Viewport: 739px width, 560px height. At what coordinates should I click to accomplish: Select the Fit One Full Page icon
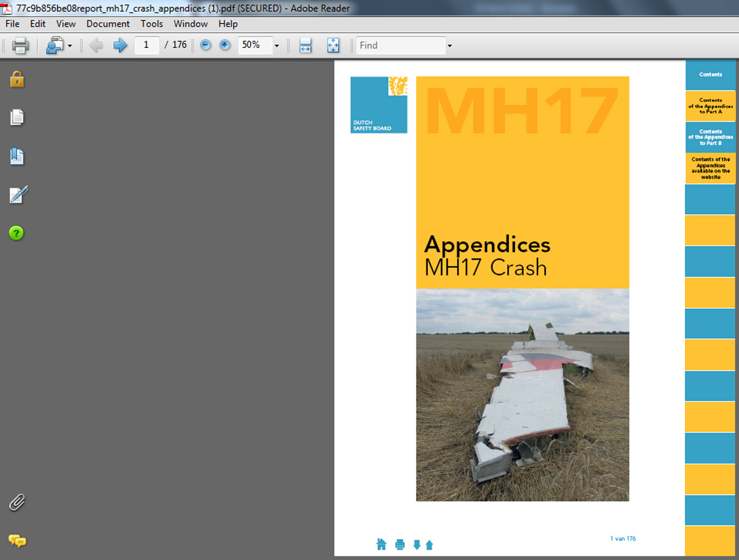333,45
